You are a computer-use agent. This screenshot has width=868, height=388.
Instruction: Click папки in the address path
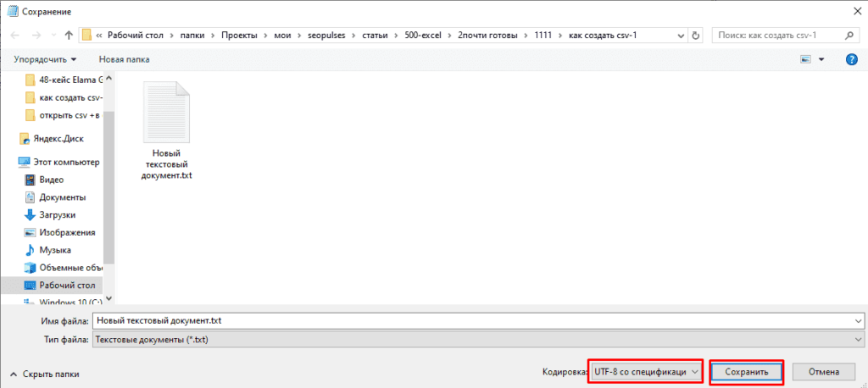pyautogui.click(x=192, y=36)
